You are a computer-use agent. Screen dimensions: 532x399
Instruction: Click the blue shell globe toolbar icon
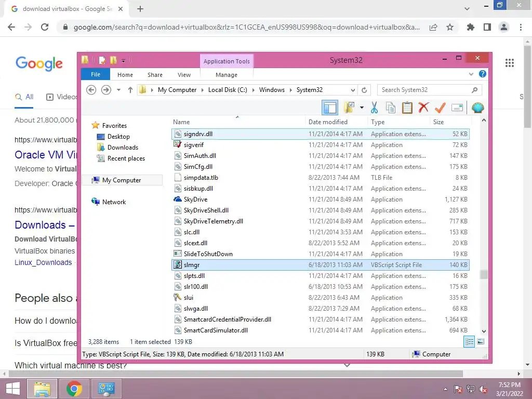478,108
